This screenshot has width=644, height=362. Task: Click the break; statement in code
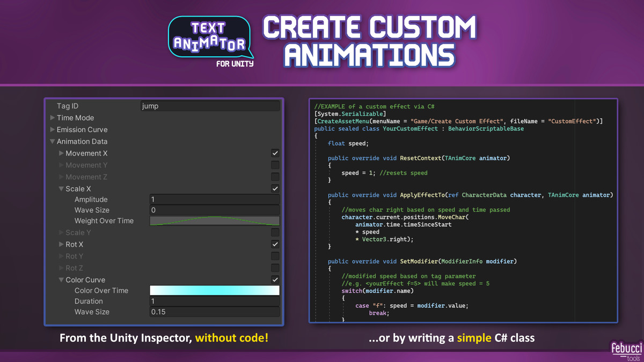379,313
